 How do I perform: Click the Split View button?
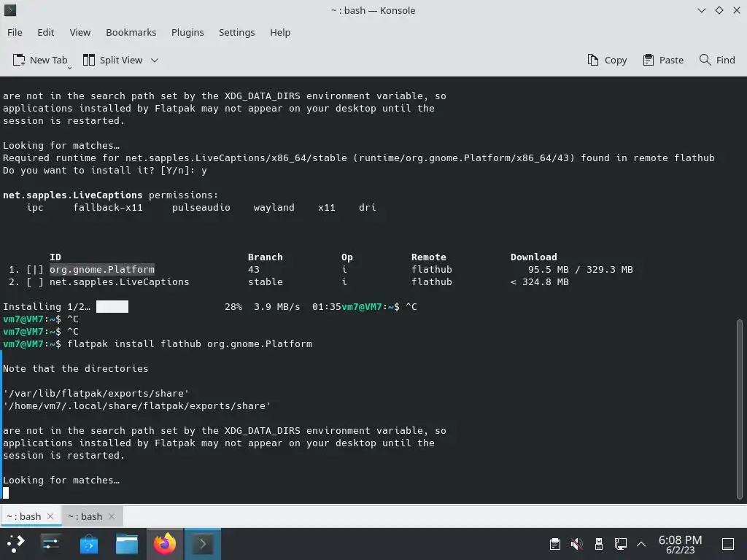click(x=113, y=60)
